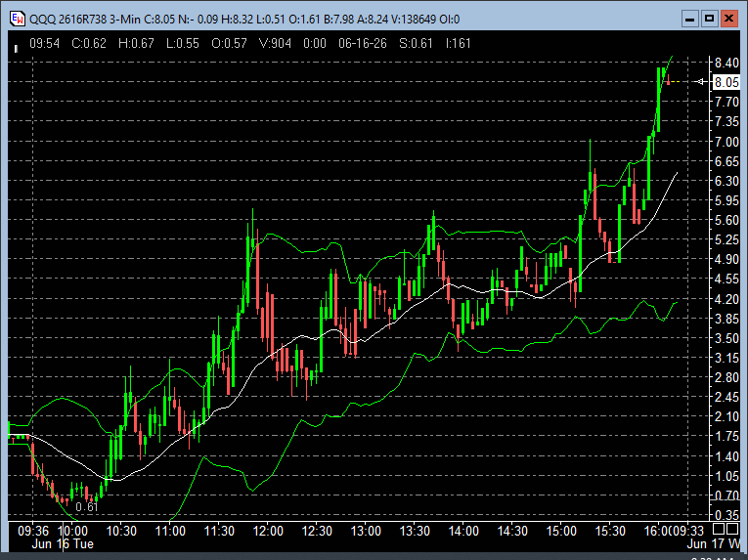Click the 5.95 price axis label
Viewport: 748px width, 560px height.
coord(726,200)
